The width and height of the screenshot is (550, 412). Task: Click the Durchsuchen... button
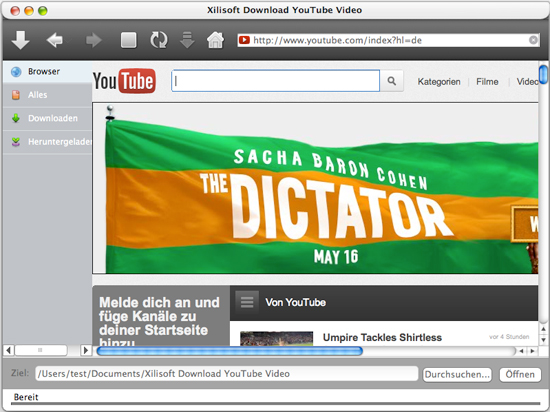457,374
